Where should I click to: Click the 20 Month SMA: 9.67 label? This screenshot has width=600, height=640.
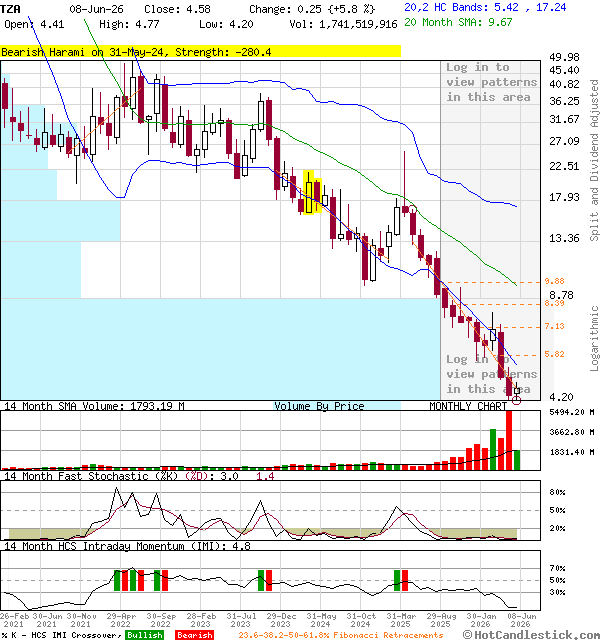tap(458, 22)
